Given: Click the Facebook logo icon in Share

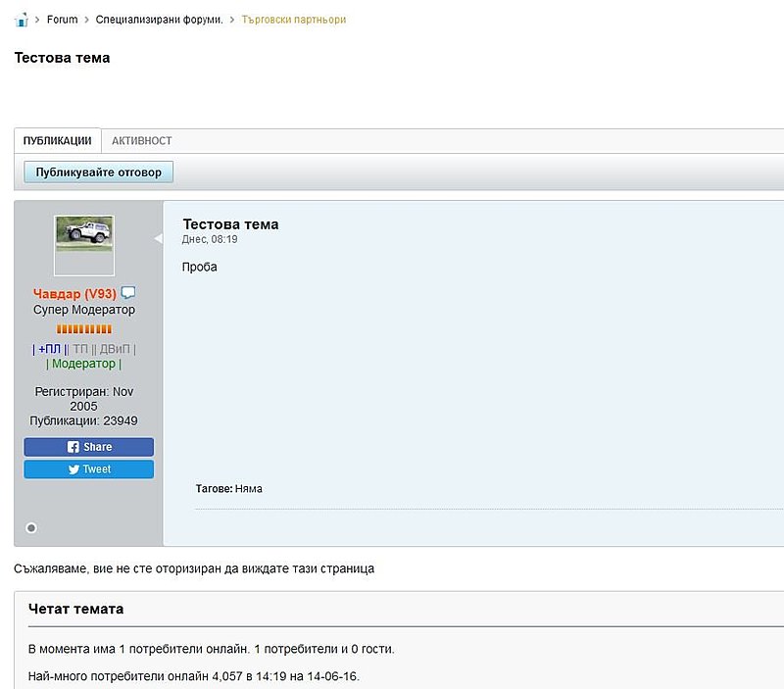Looking at the screenshot, I should click(x=73, y=447).
